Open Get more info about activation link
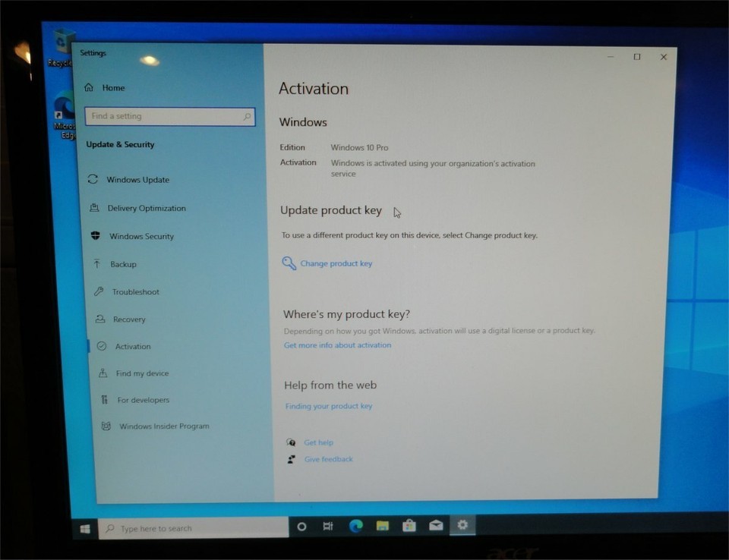This screenshot has width=729, height=560. [337, 345]
